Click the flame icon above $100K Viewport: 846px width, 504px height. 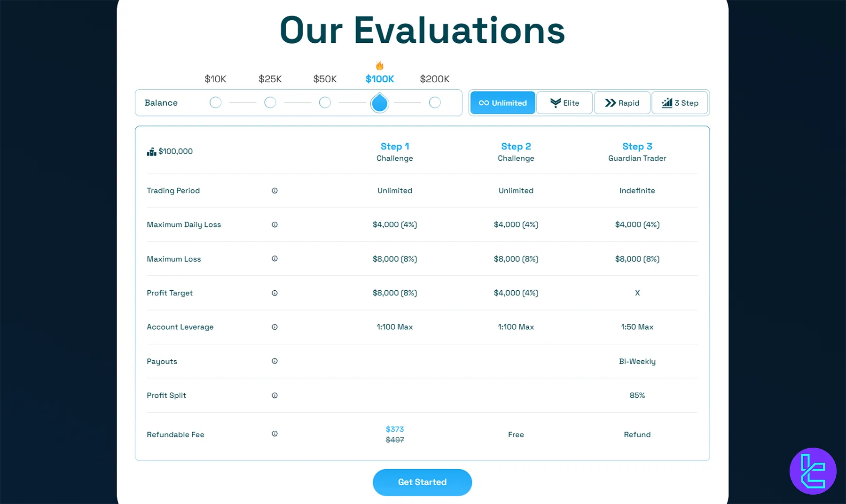coord(380,66)
